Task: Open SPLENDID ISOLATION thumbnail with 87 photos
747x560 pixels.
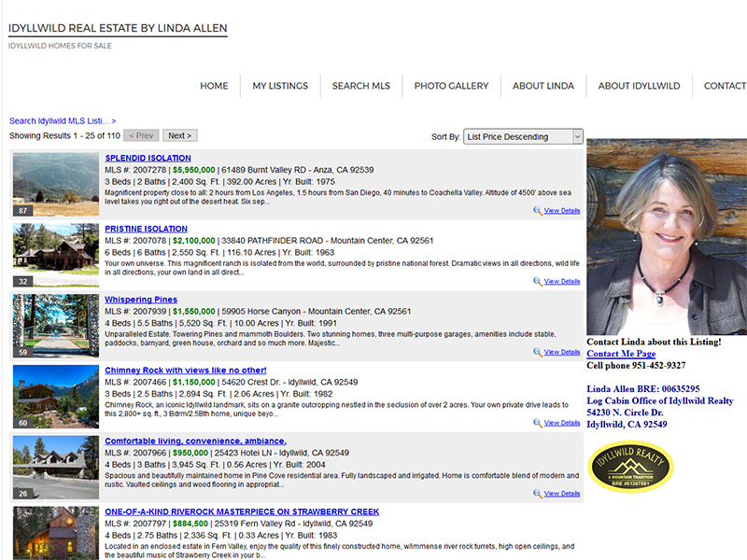Action: click(x=56, y=184)
